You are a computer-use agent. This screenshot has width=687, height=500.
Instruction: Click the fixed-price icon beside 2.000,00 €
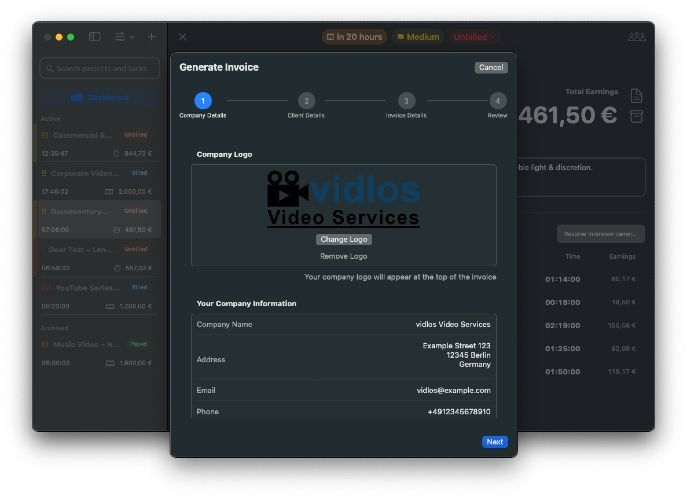click(x=109, y=192)
